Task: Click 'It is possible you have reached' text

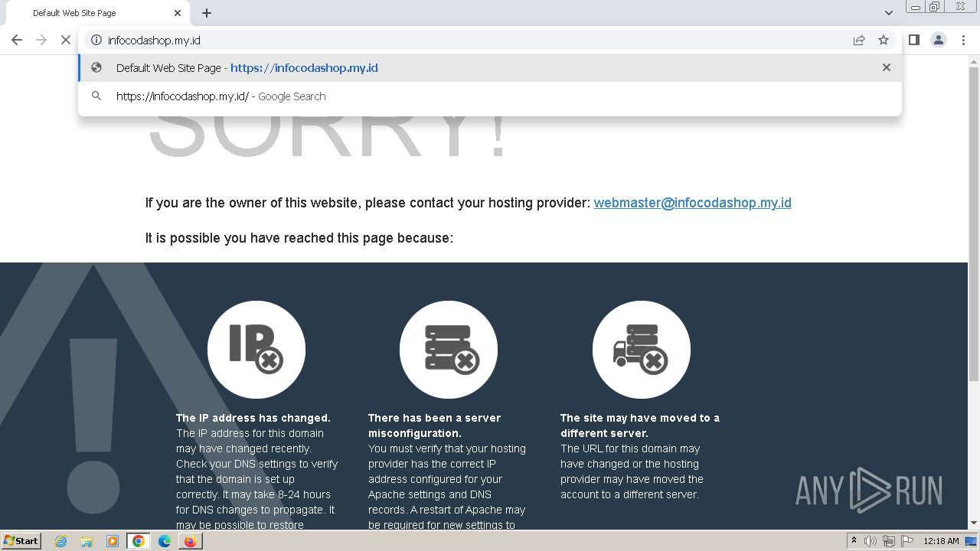Action: pyautogui.click(x=299, y=238)
